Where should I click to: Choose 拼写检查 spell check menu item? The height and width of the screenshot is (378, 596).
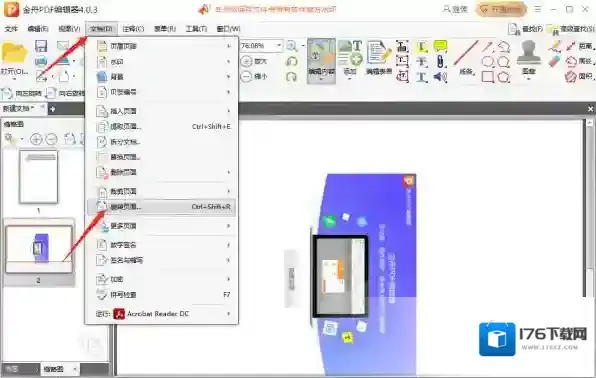tap(162, 295)
